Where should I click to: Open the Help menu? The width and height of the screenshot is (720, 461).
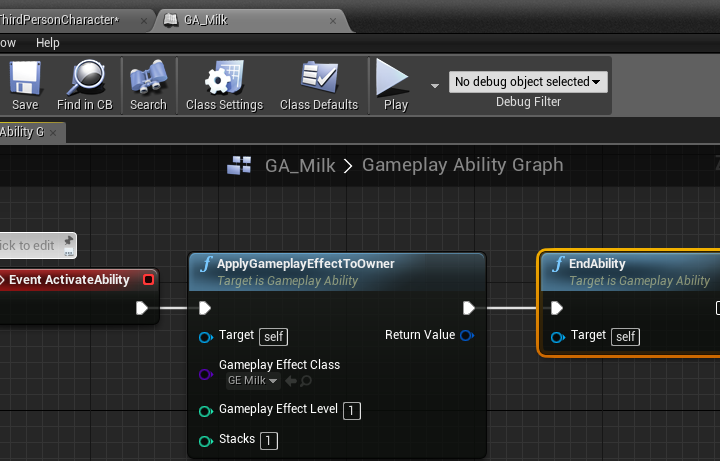[48, 43]
